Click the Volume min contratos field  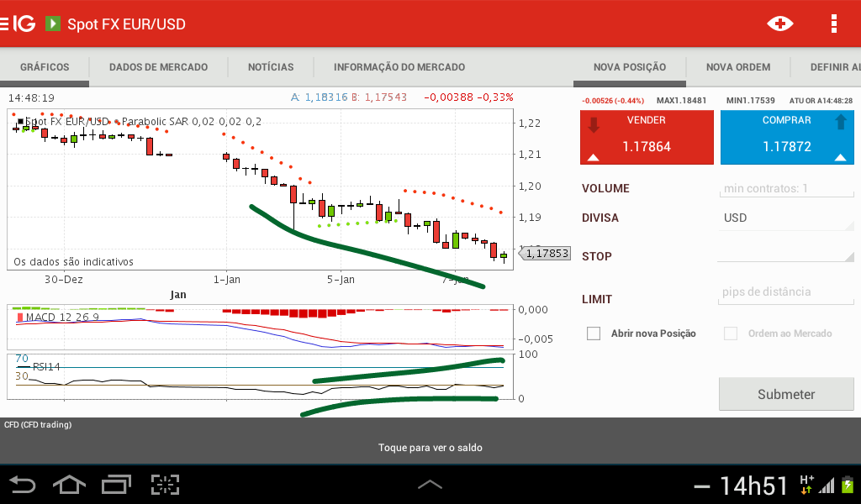click(x=786, y=189)
